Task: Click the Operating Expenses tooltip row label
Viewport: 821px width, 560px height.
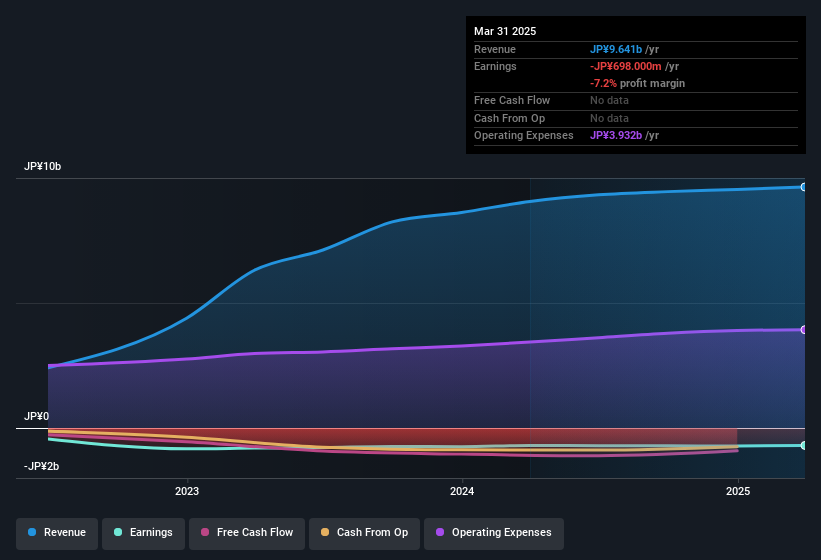Action: coord(524,135)
